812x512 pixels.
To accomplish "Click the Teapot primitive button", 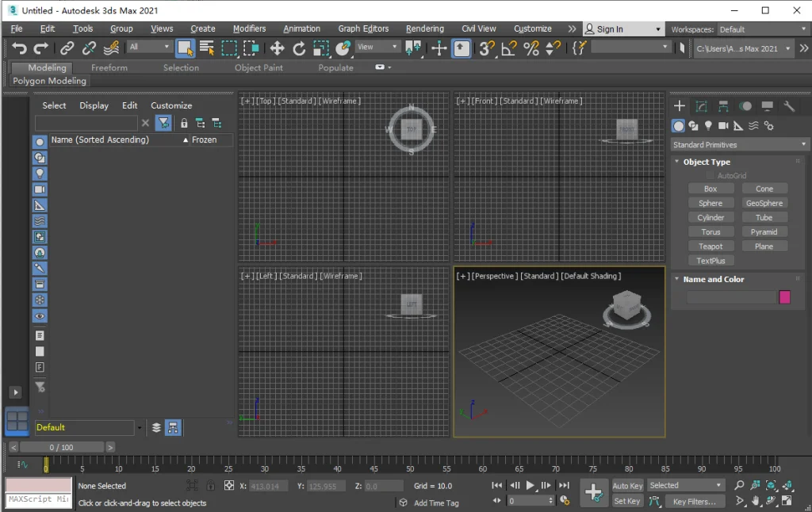I will pos(710,246).
